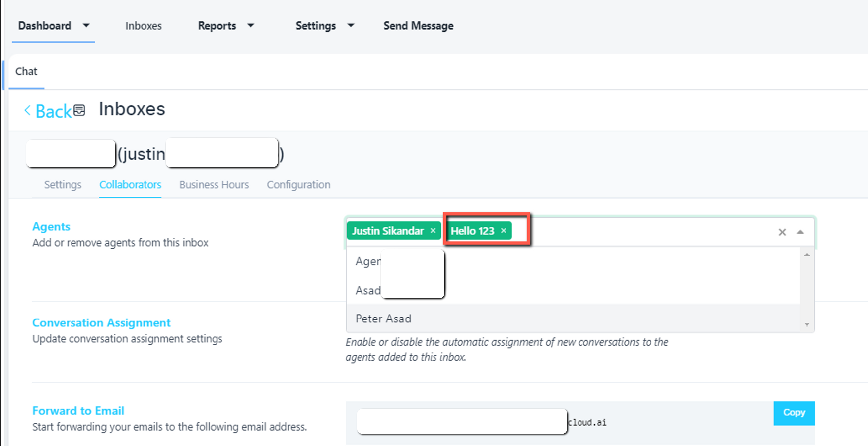Copy the forwarding email address
Image resolution: width=868 pixels, height=446 pixels.
[794, 413]
